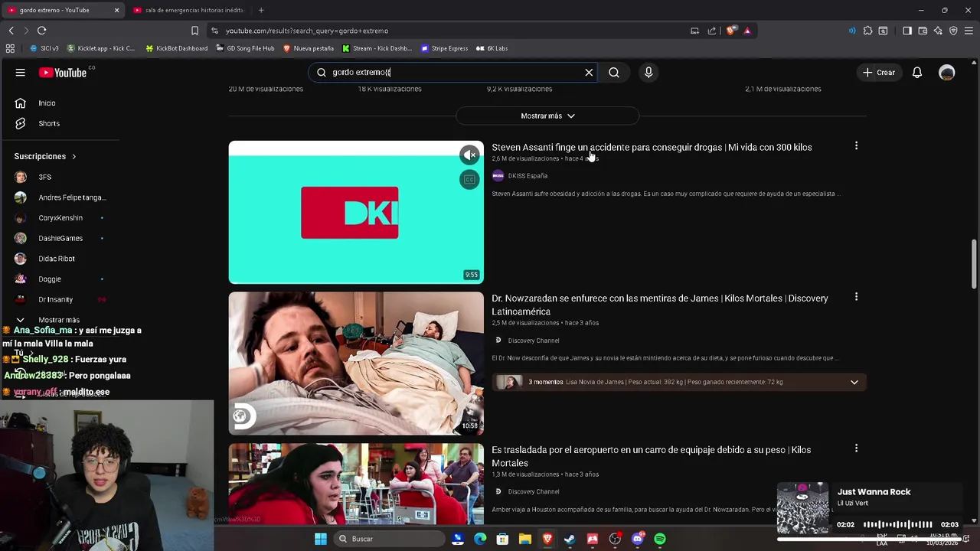Open DKISS España channel link

pos(528,176)
